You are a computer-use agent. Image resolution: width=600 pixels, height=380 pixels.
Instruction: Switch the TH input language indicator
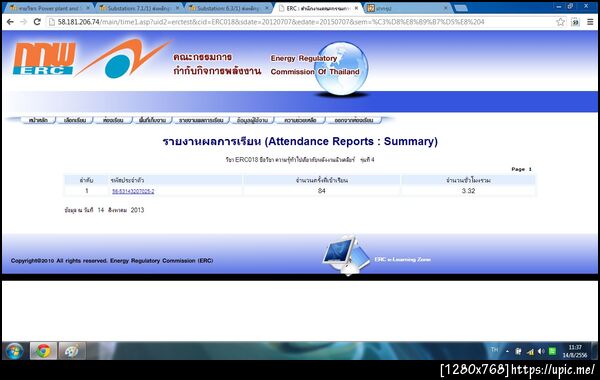(494, 349)
